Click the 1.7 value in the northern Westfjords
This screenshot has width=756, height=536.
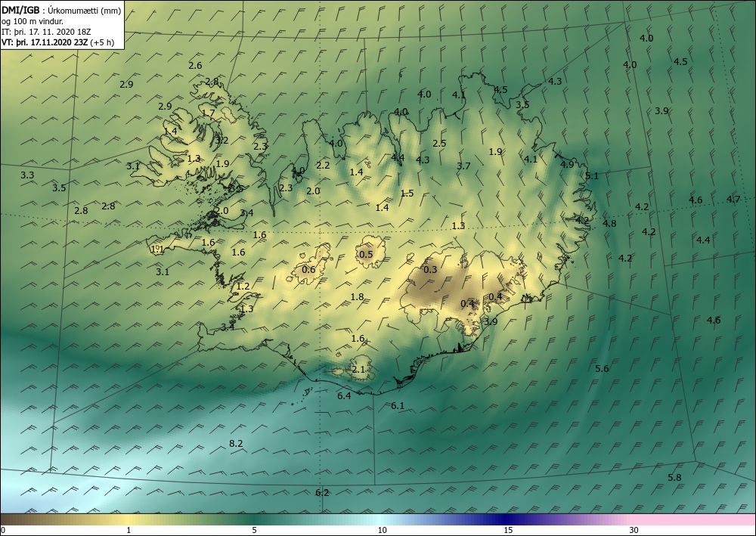(209, 113)
